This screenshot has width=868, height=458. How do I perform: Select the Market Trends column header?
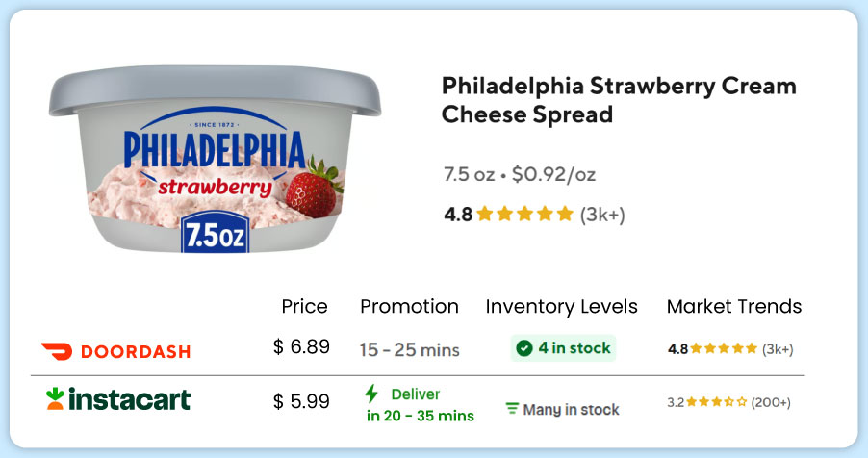coord(733,307)
